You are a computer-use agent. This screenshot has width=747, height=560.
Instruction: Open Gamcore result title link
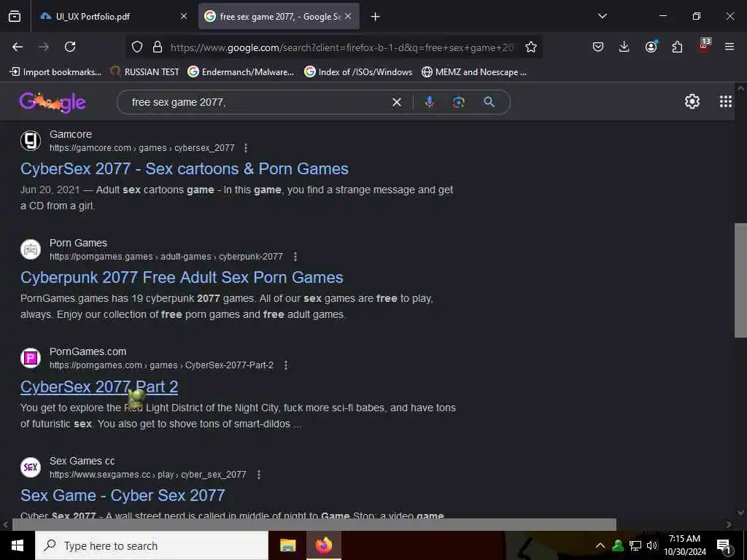click(x=185, y=169)
